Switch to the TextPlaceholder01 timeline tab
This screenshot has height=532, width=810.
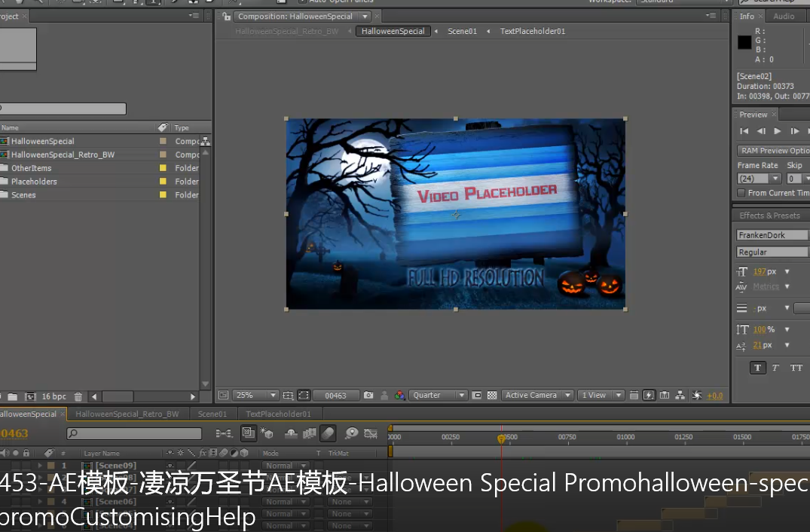(279, 414)
